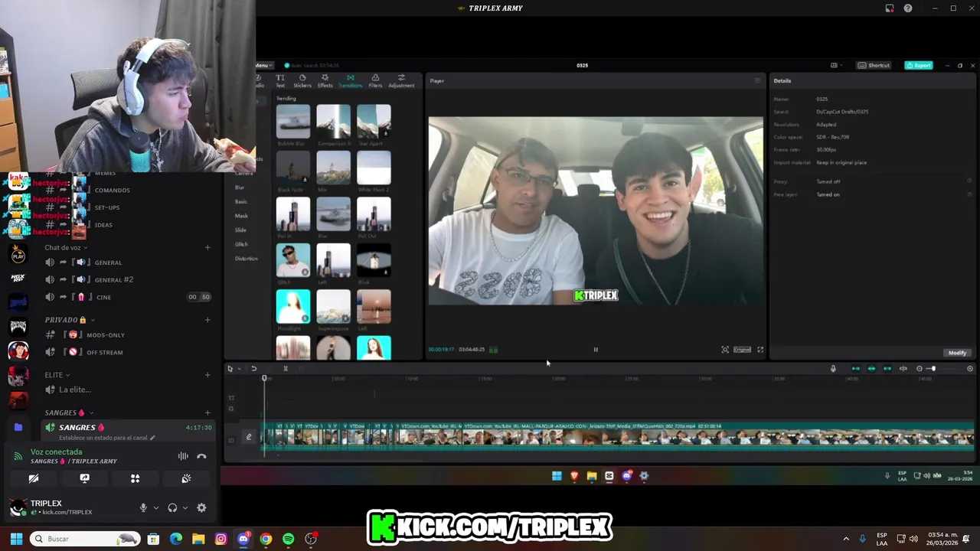Toggle timeline preview axis

point(903,369)
